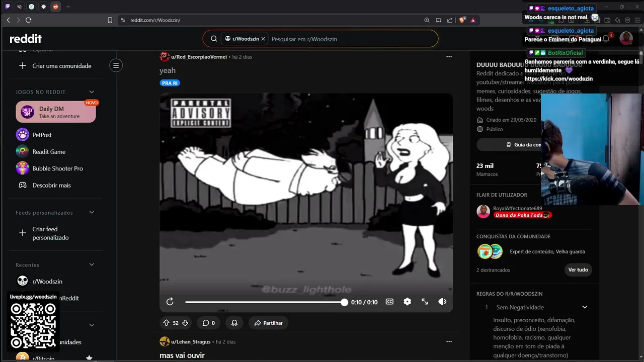The image size is (644, 362).
Task: Open the browser zoom control
Action: coord(427,20)
